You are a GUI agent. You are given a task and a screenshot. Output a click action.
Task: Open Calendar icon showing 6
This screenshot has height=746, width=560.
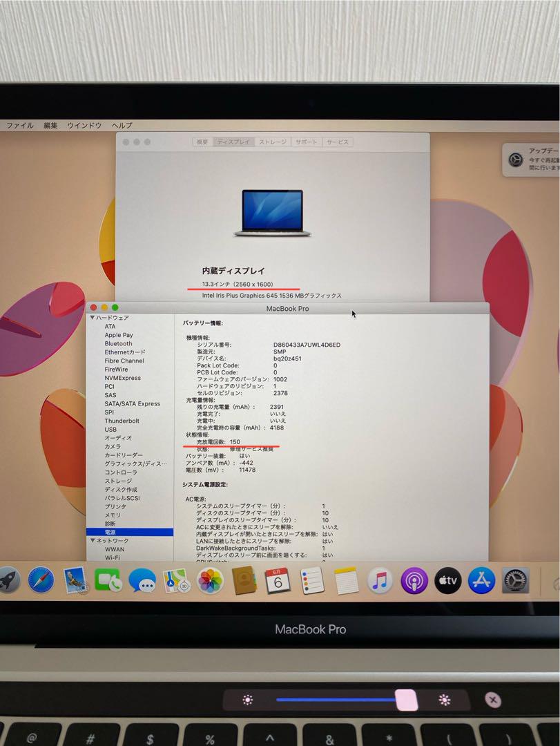coord(278,580)
